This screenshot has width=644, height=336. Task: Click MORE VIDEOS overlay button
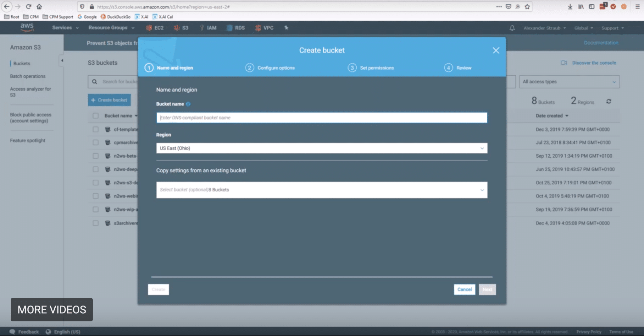coord(52,310)
